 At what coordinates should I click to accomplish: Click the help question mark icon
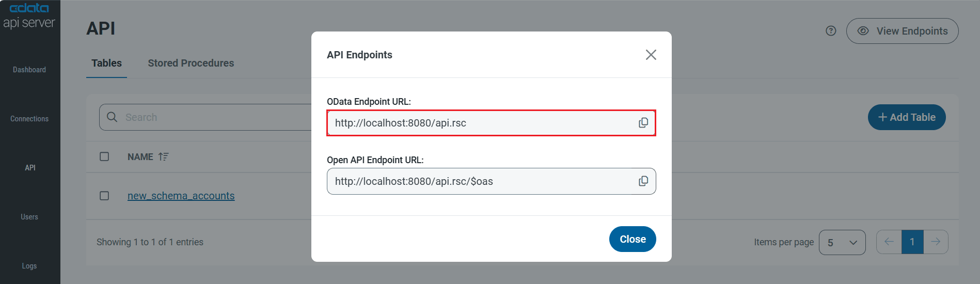click(831, 31)
